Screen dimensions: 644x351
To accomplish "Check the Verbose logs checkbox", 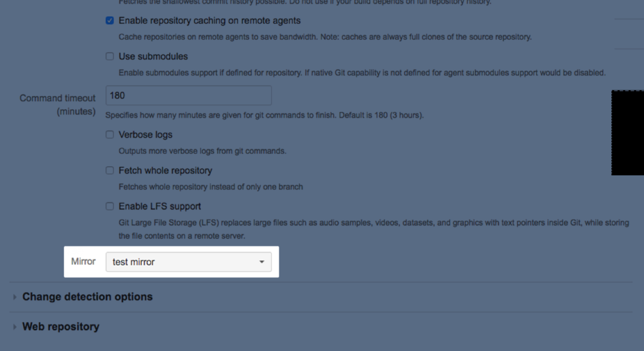I will click(109, 134).
